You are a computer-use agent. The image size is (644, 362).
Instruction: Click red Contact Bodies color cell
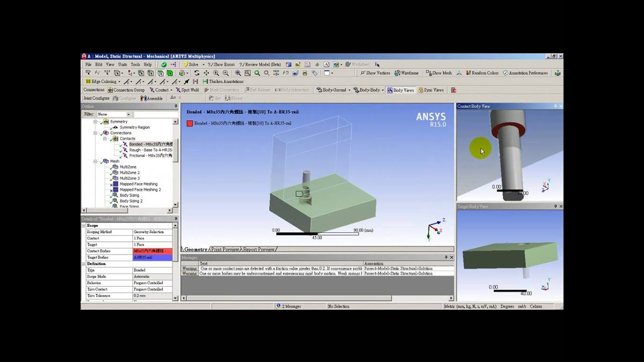152,251
